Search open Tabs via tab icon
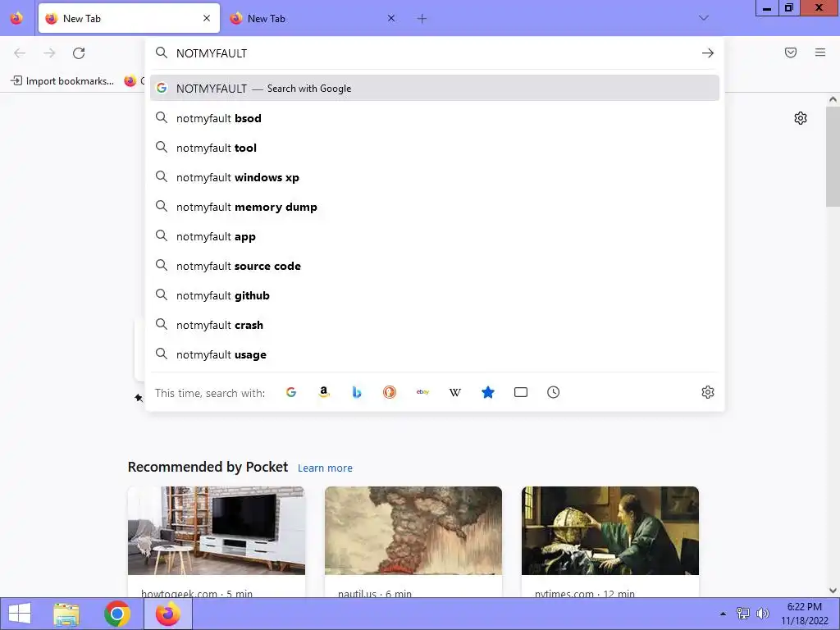840x630 pixels. pos(521,392)
